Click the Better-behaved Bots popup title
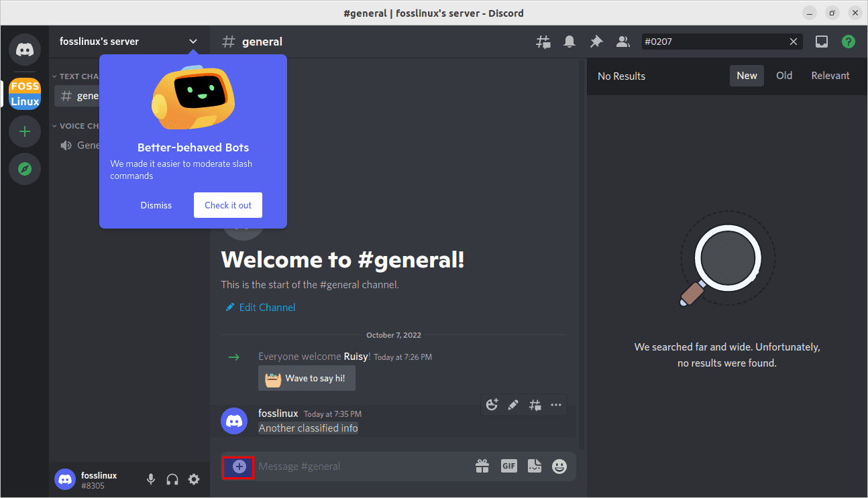 (193, 147)
